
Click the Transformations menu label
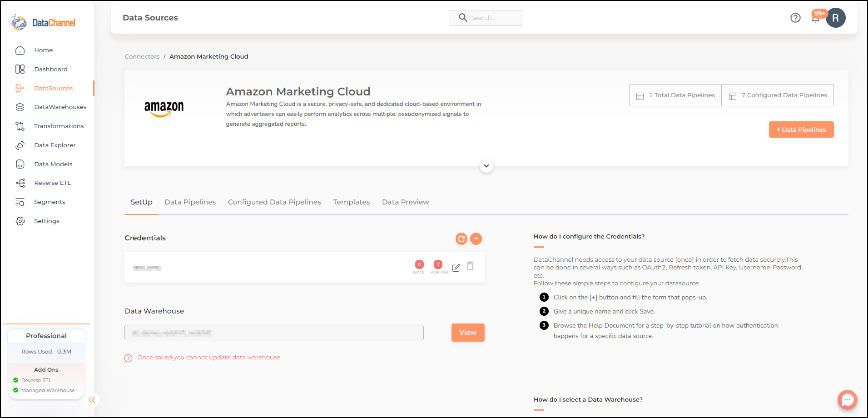pos(59,126)
